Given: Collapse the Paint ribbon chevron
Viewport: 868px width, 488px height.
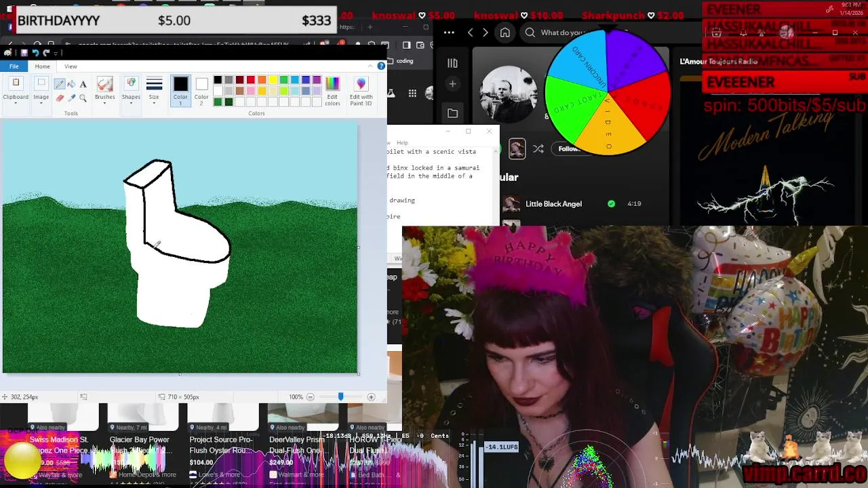Looking at the screenshot, I should point(371,66).
